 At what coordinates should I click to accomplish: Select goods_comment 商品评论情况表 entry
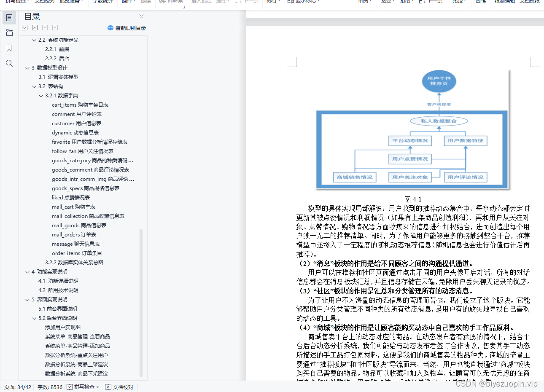click(90, 170)
